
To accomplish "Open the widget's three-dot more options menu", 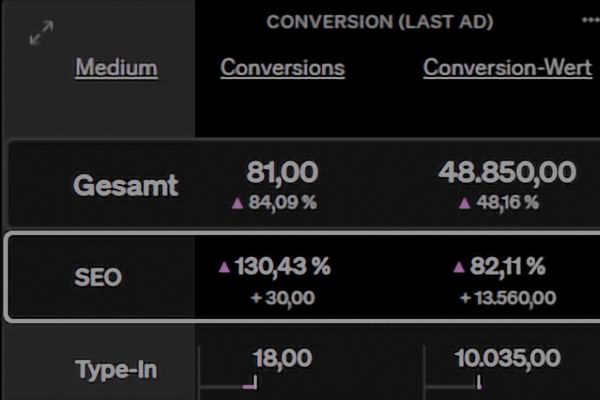I will [589, 20].
